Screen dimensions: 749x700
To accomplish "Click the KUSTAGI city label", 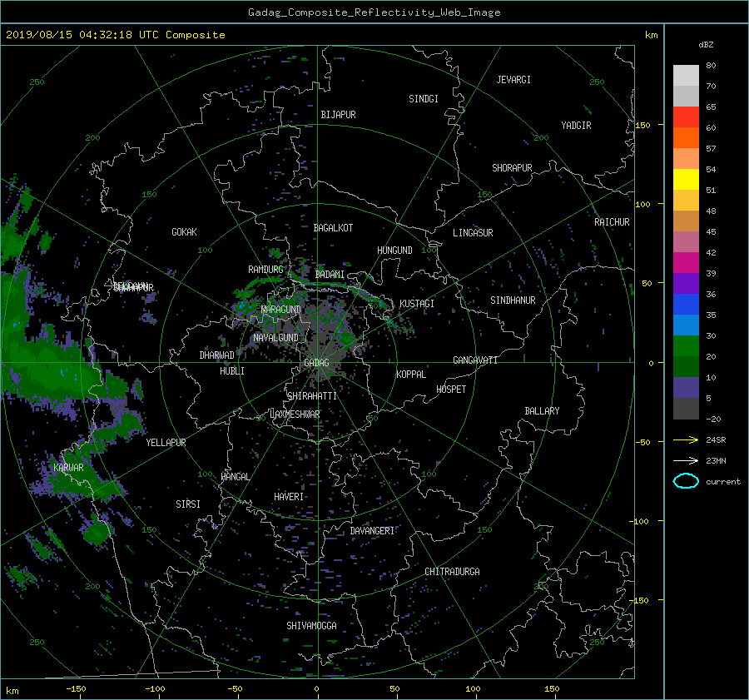I will [417, 304].
